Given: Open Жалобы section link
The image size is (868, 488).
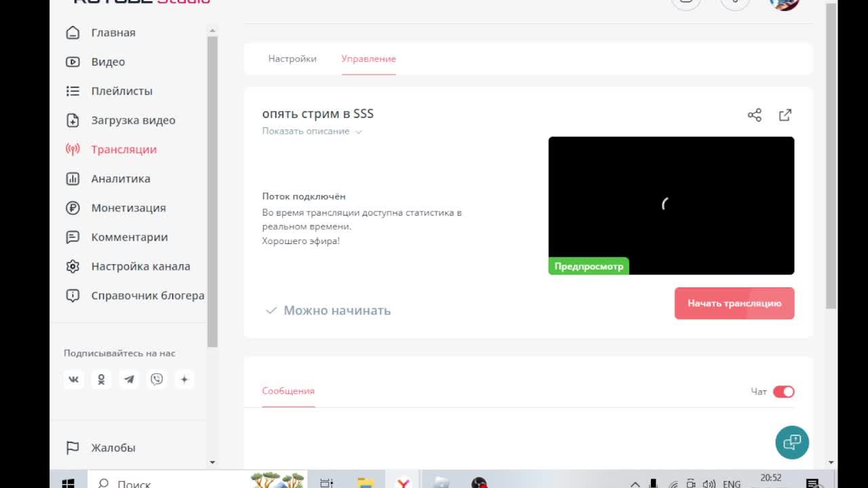Looking at the screenshot, I should (x=113, y=448).
